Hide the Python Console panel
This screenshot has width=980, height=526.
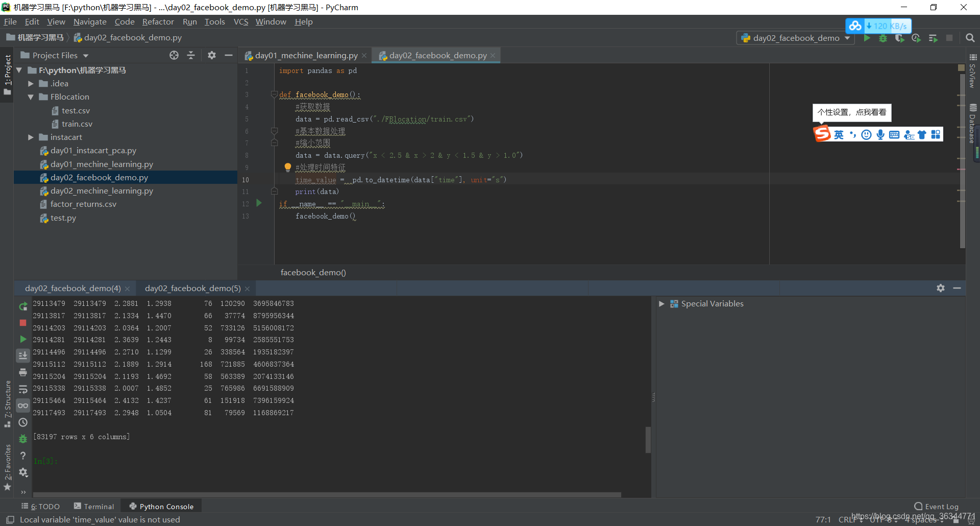[x=957, y=288]
